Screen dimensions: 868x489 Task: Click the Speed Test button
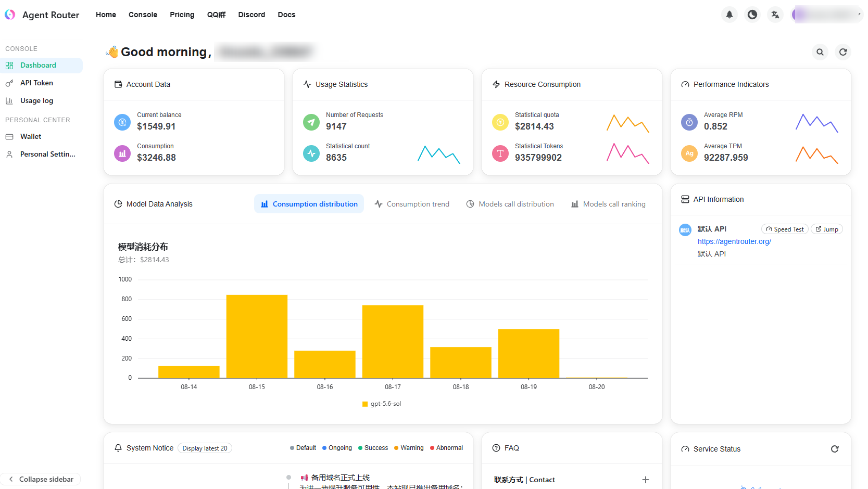785,229
